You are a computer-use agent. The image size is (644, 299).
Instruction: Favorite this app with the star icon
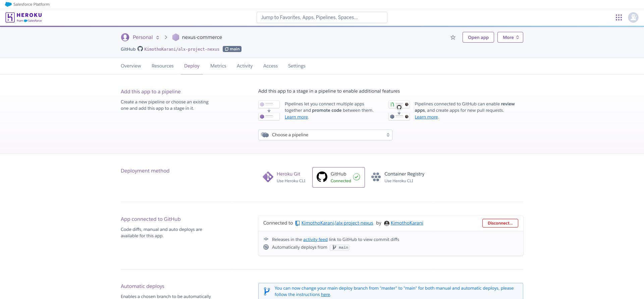click(x=453, y=37)
